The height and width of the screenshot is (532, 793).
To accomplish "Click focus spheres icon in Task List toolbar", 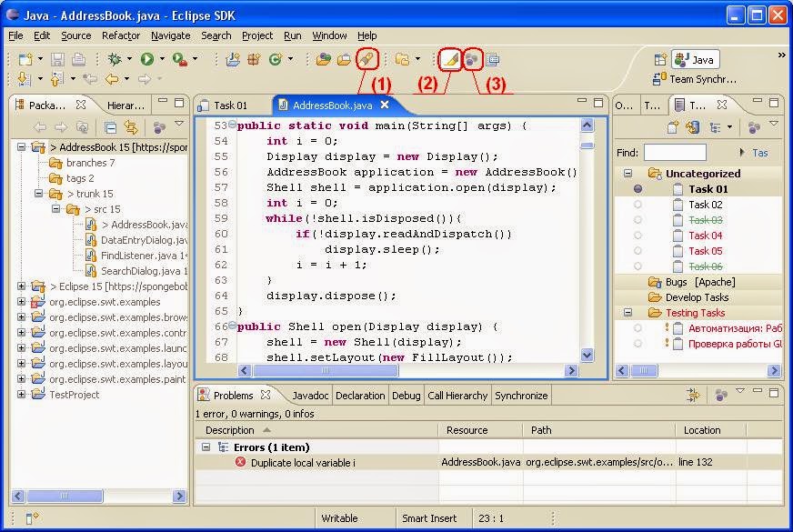I will 754,127.
